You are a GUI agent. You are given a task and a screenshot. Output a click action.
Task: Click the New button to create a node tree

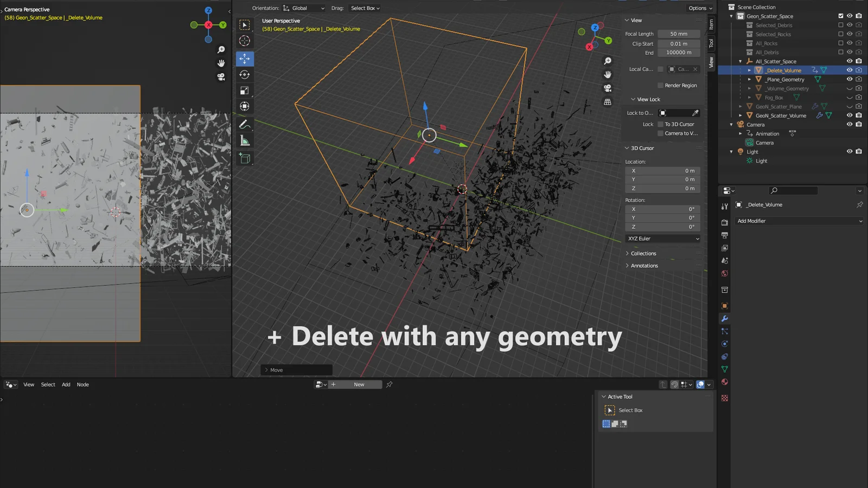click(x=358, y=384)
